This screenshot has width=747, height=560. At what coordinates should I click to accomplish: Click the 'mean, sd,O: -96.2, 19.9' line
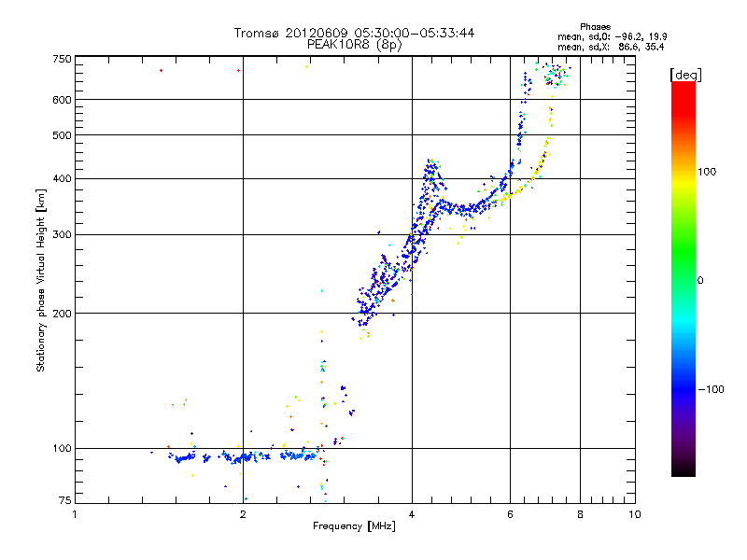[x=613, y=36]
